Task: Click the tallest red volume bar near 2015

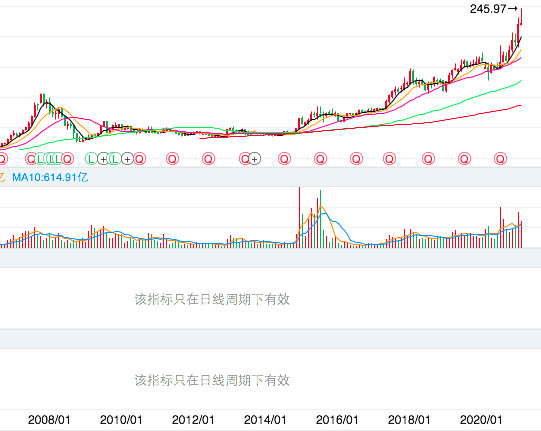Action: (299, 217)
